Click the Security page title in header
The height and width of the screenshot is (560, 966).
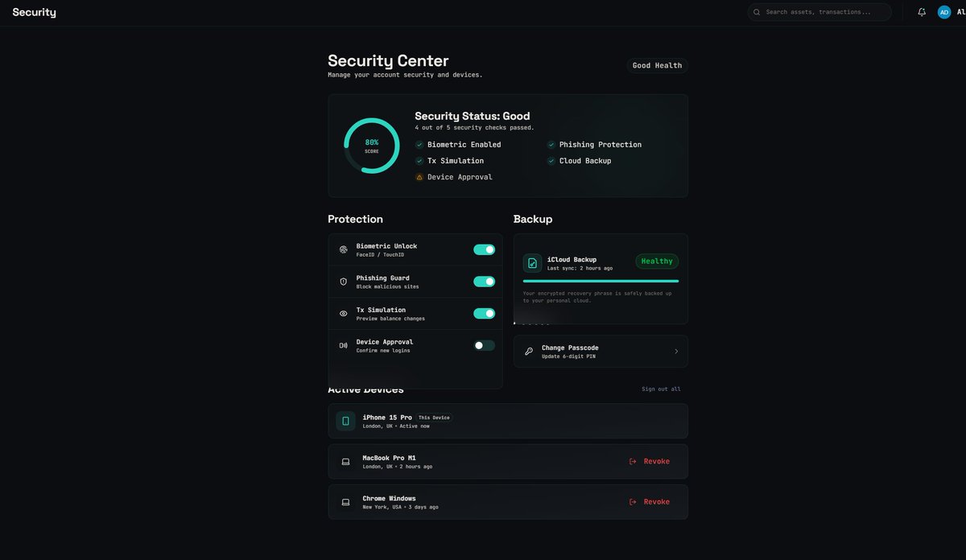pos(35,12)
